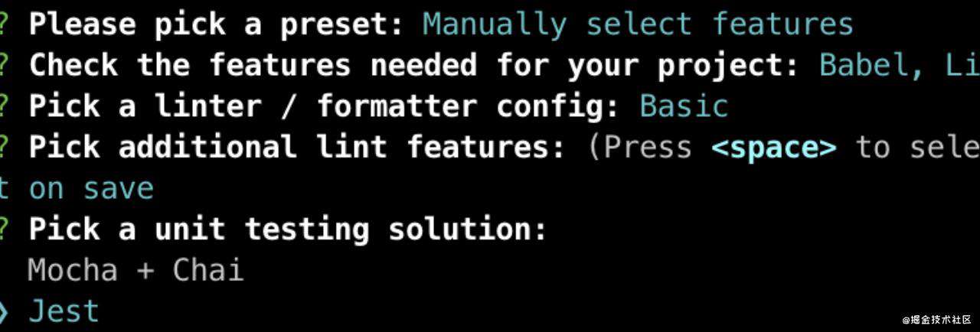The height and width of the screenshot is (332, 980).
Task: Select the Jest testing option
Action: click(x=64, y=312)
